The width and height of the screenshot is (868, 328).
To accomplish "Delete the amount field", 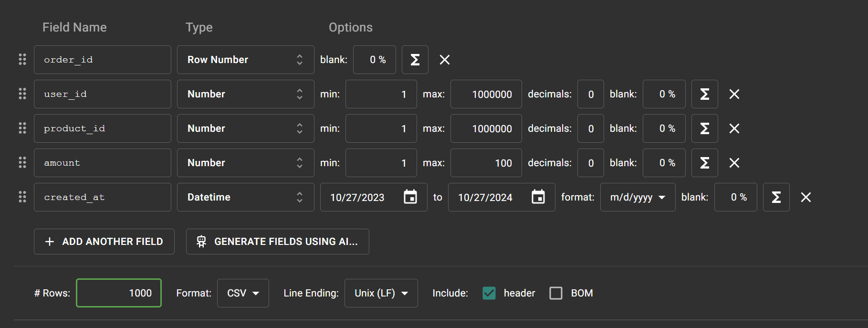I will point(734,163).
